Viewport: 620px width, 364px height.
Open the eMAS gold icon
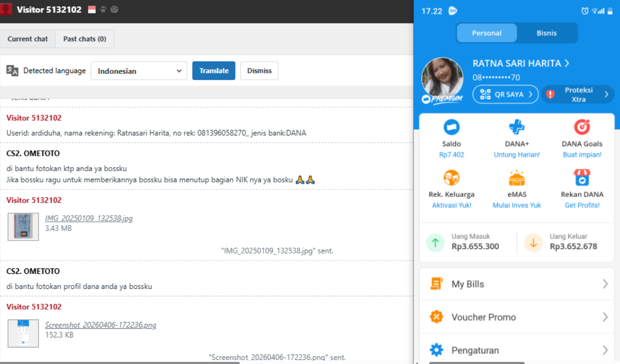(517, 178)
